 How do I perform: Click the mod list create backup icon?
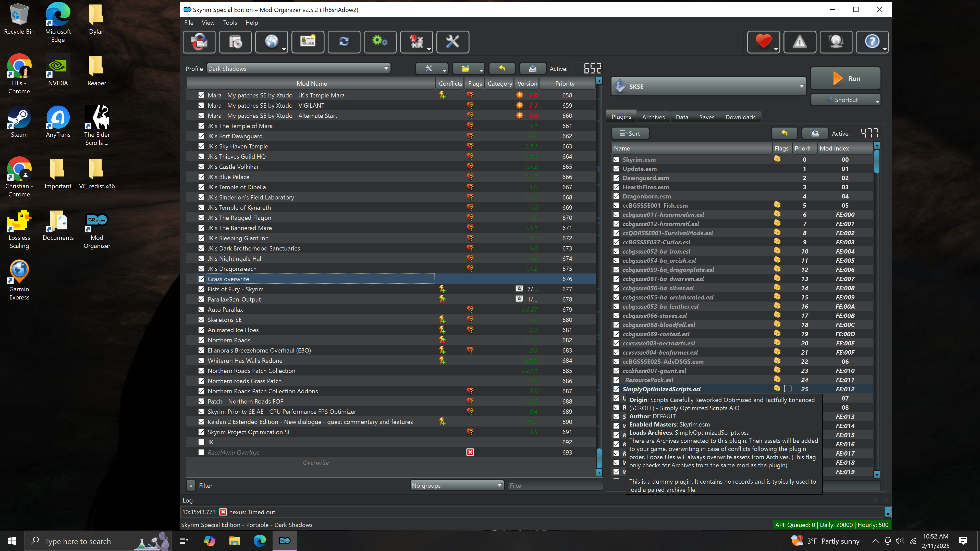(533, 68)
